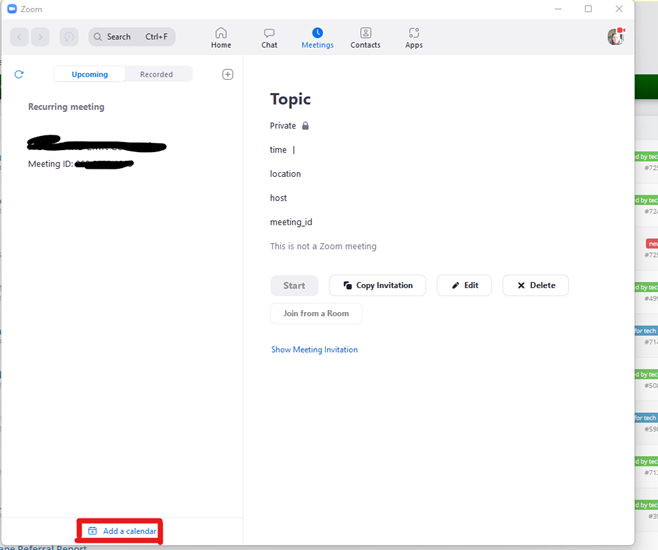Switch to the Upcoming tab
The width and height of the screenshot is (658, 550).
click(x=90, y=74)
